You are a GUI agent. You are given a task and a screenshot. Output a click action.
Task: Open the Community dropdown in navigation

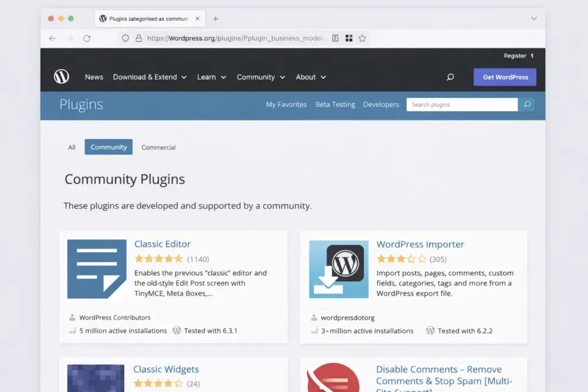261,77
